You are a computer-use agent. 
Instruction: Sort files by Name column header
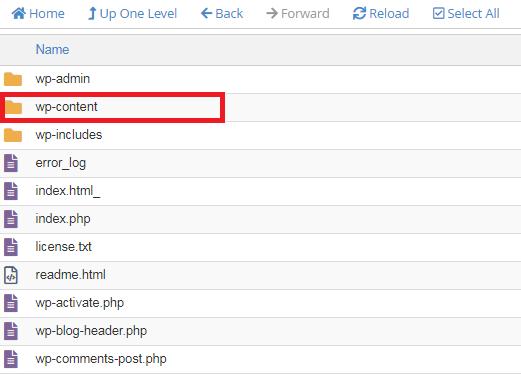pyautogui.click(x=52, y=49)
